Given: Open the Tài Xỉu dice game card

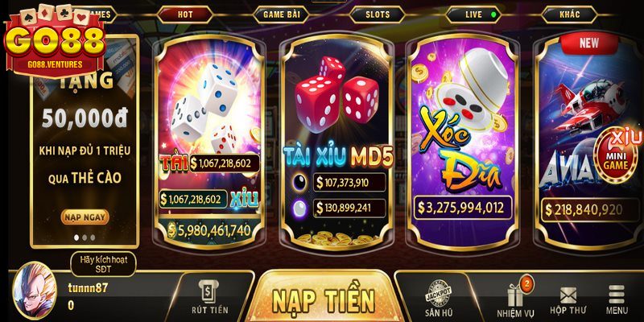Looking at the screenshot, I should (209, 142).
